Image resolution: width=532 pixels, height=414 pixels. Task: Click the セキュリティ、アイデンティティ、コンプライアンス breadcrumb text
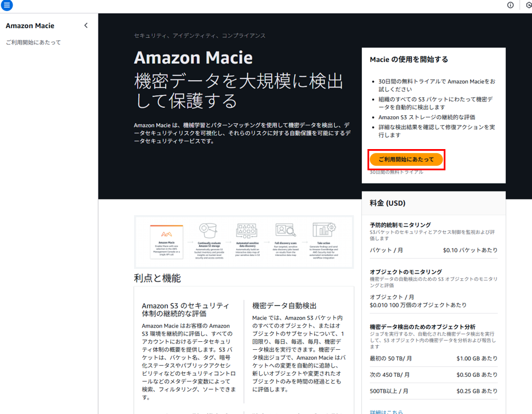(199, 36)
